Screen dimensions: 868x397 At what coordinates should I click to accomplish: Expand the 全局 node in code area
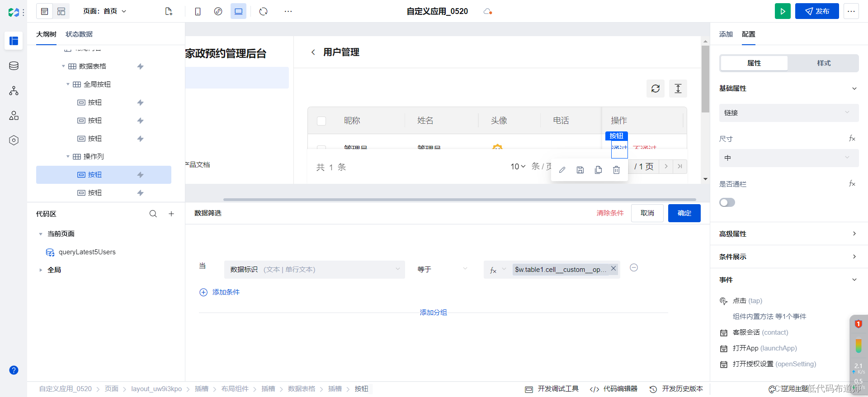point(41,270)
